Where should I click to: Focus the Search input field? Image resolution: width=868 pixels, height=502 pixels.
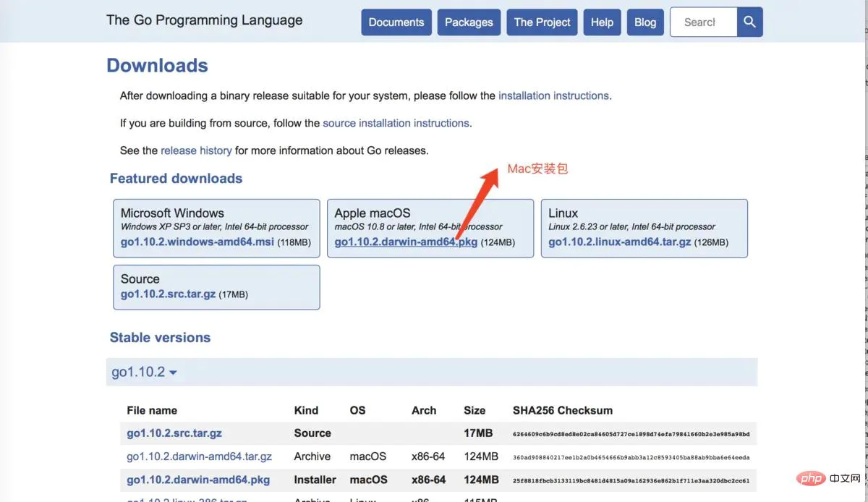[704, 22]
